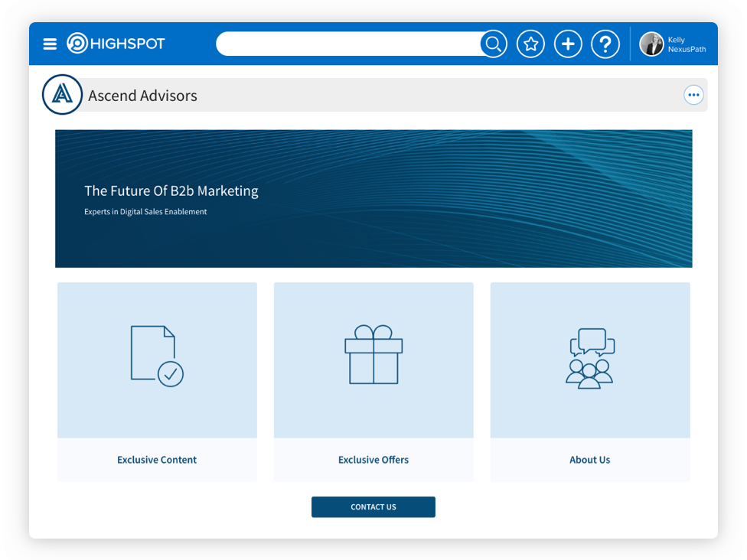The width and height of the screenshot is (747, 560).
Task: Click the people chat icon
Action: click(x=590, y=358)
